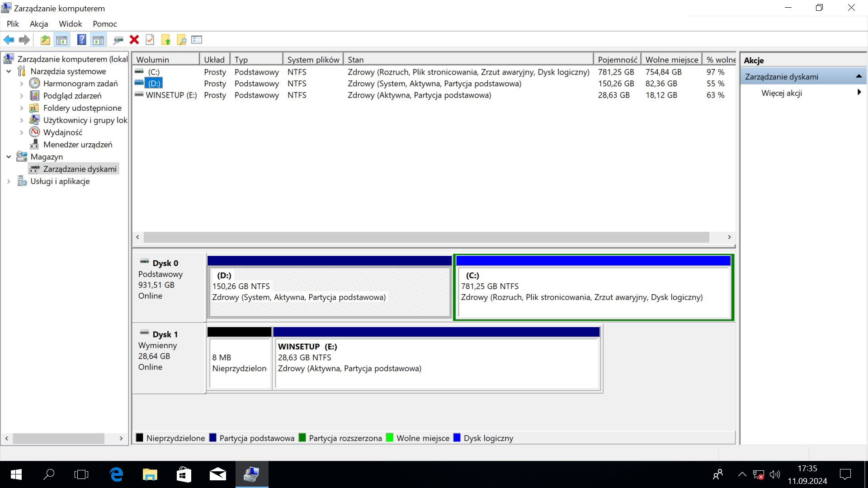Open the Akcja menu
This screenshot has width=868, height=488.
click(38, 23)
